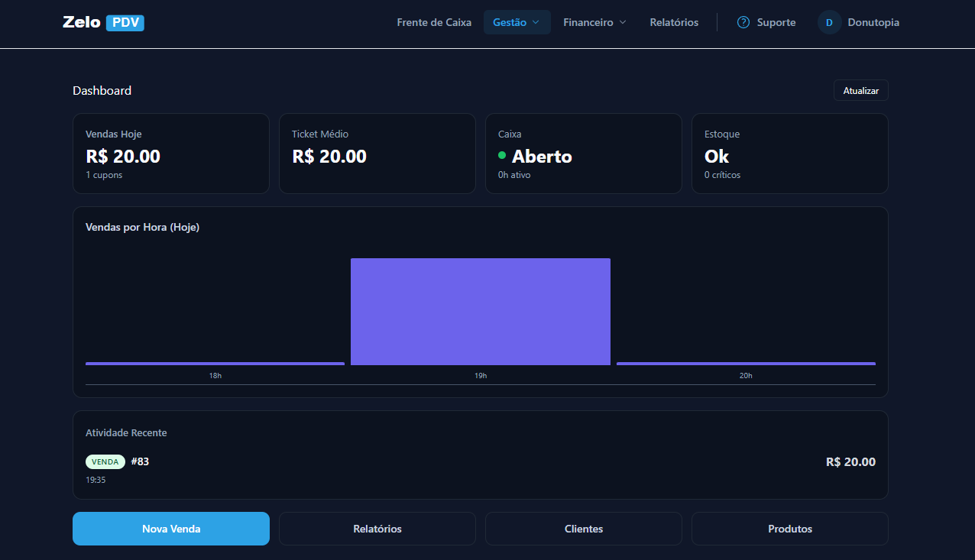975x560 pixels.
Task: Click the Donutopia user avatar
Action: pyautogui.click(x=828, y=22)
